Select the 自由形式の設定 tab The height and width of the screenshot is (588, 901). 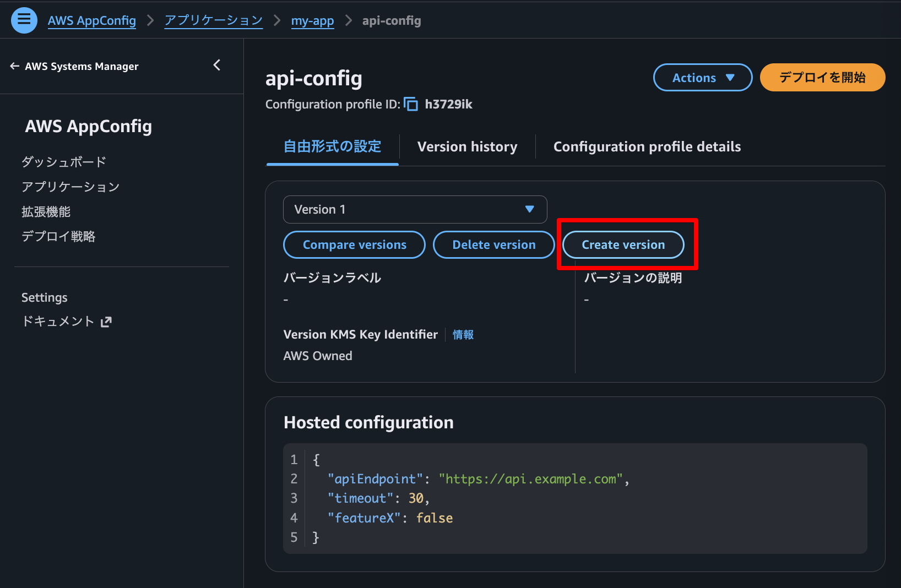[332, 147]
